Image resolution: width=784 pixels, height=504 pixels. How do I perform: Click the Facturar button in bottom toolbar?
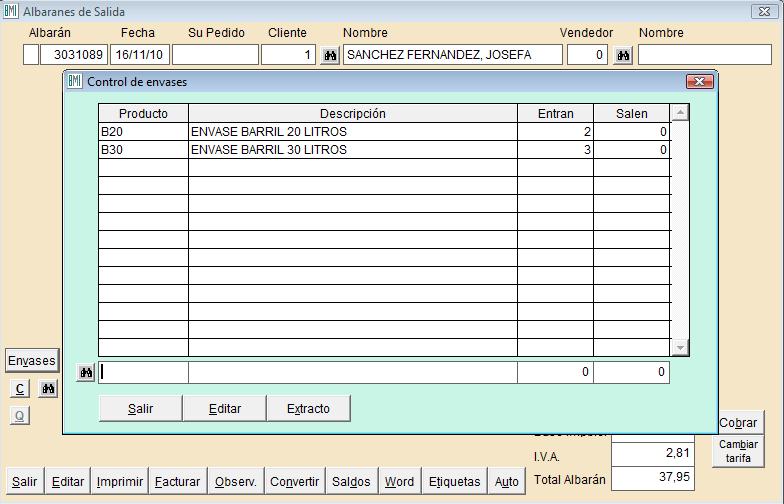[178, 481]
